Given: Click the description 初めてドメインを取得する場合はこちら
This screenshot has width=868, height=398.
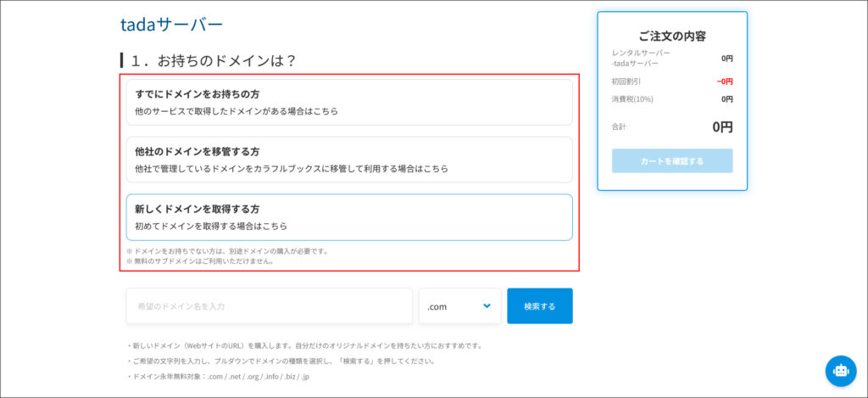Looking at the screenshot, I should (x=211, y=227).
